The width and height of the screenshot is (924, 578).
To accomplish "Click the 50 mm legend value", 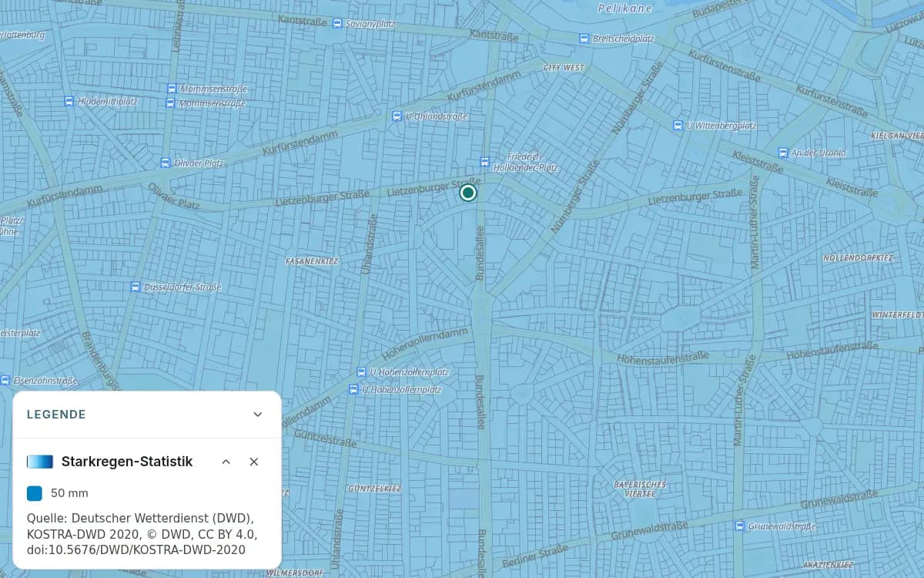I will [69, 493].
